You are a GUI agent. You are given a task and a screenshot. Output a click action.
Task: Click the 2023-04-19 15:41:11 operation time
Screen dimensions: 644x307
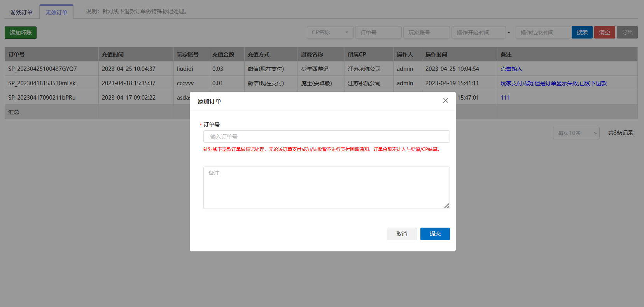(452, 83)
